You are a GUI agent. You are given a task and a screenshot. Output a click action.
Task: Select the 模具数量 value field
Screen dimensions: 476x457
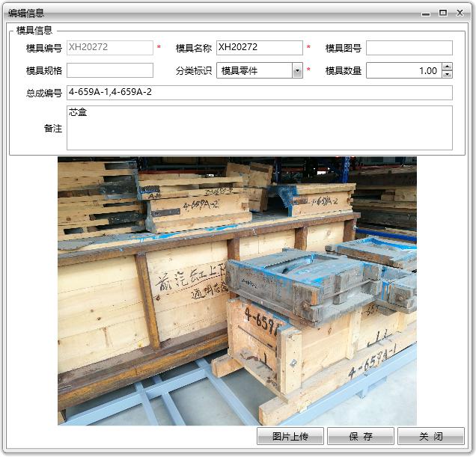pyautogui.click(x=403, y=71)
